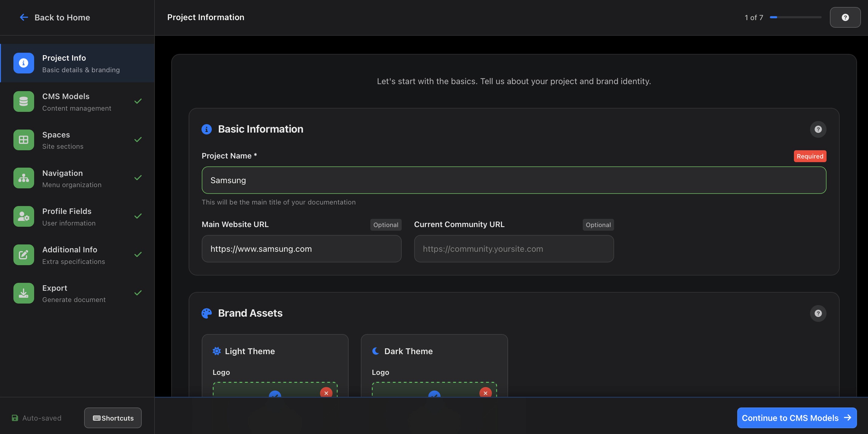Remove the Light Theme logo with red X

tap(326, 392)
